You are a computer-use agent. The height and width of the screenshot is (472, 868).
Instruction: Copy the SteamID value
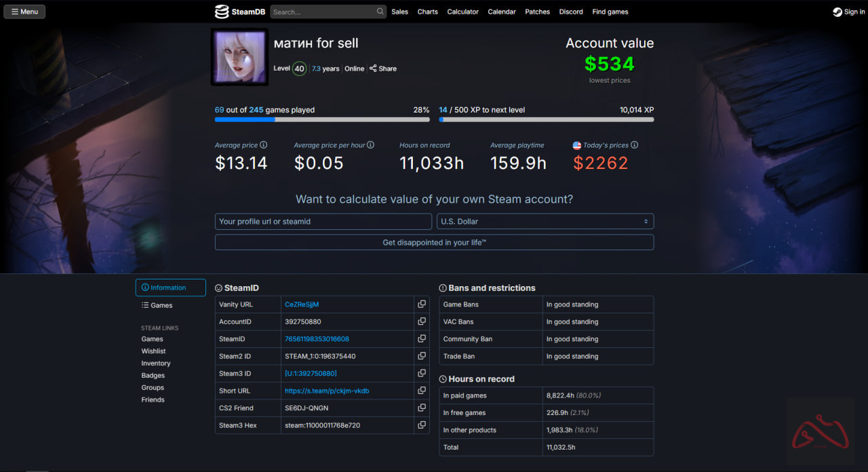422,339
